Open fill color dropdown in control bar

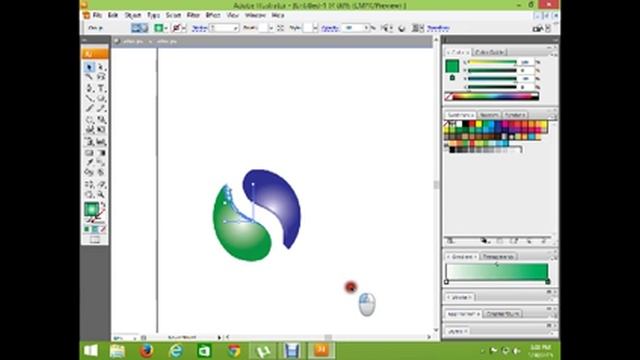tap(166, 28)
